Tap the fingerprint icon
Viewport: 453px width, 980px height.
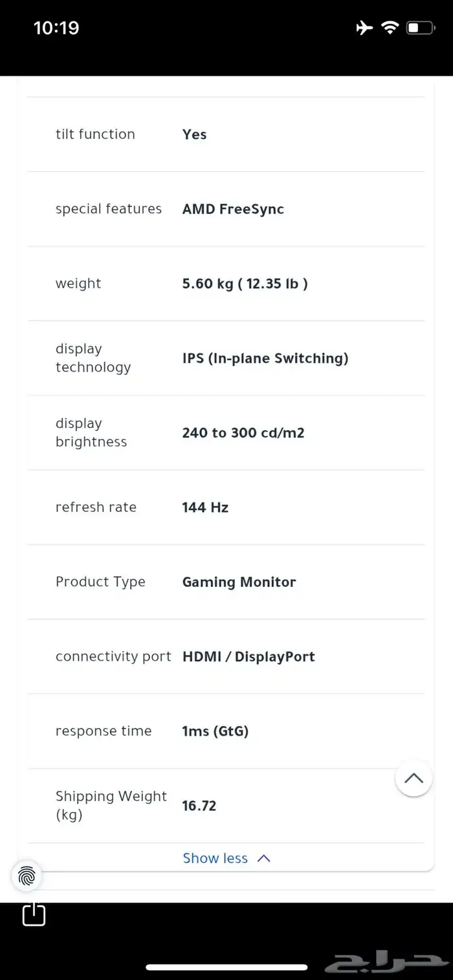click(x=27, y=877)
